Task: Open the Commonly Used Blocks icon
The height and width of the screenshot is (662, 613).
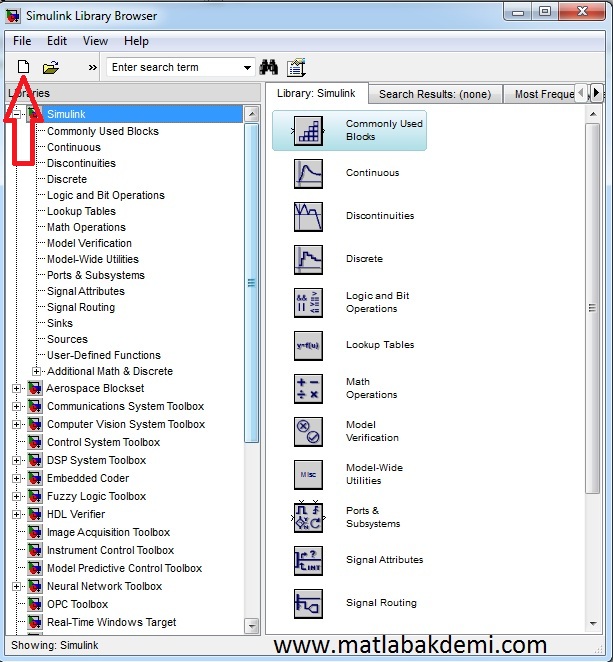Action: 308,131
